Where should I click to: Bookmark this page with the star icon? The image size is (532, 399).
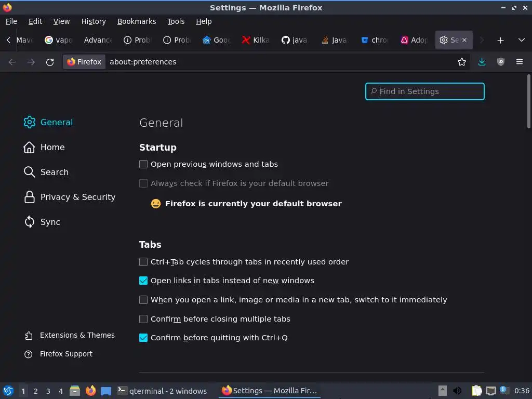(x=461, y=62)
